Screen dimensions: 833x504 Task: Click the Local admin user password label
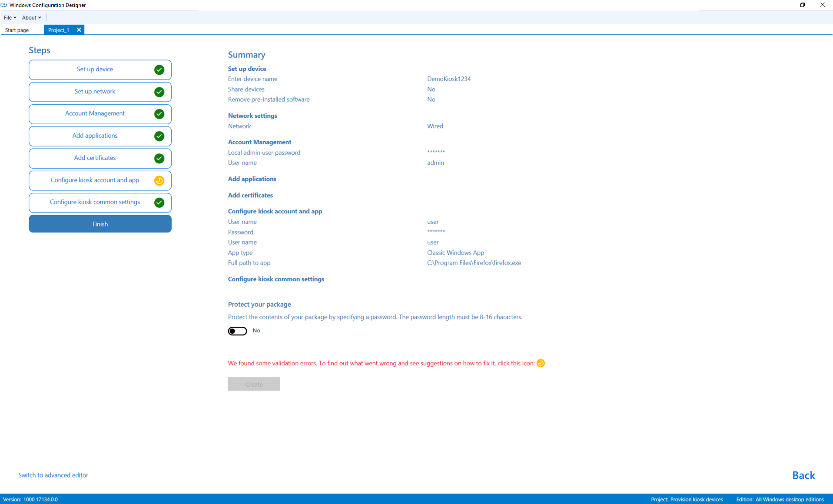(x=264, y=153)
